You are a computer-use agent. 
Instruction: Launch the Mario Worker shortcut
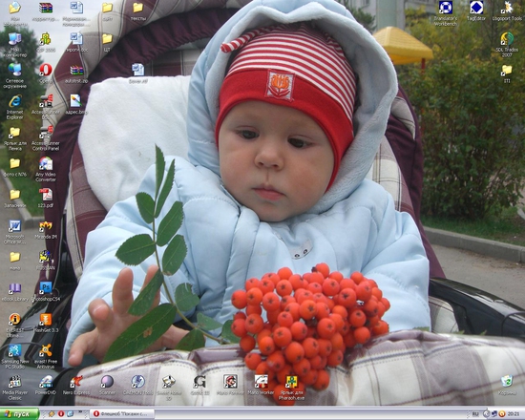click(x=261, y=382)
